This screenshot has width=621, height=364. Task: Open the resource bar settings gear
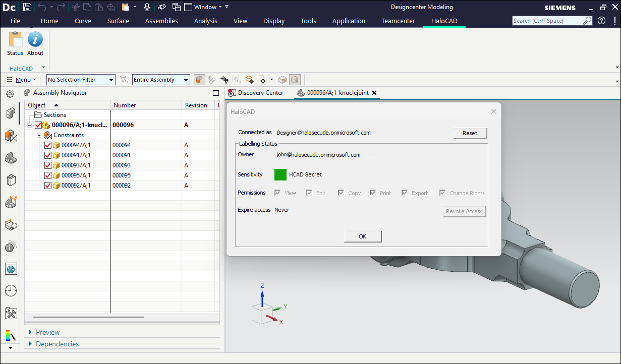(10, 94)
